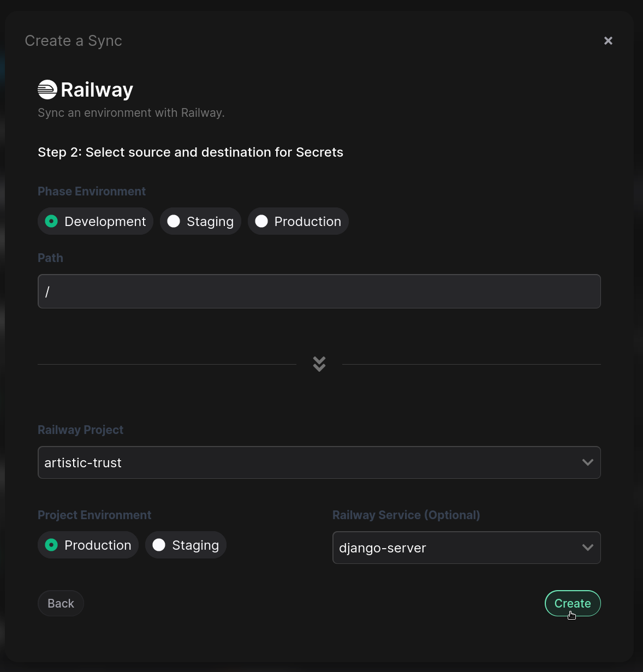The height and width of the screenshot is (672, 643).
Task: Click the Step 2 heading text
Action: (190, 152)
